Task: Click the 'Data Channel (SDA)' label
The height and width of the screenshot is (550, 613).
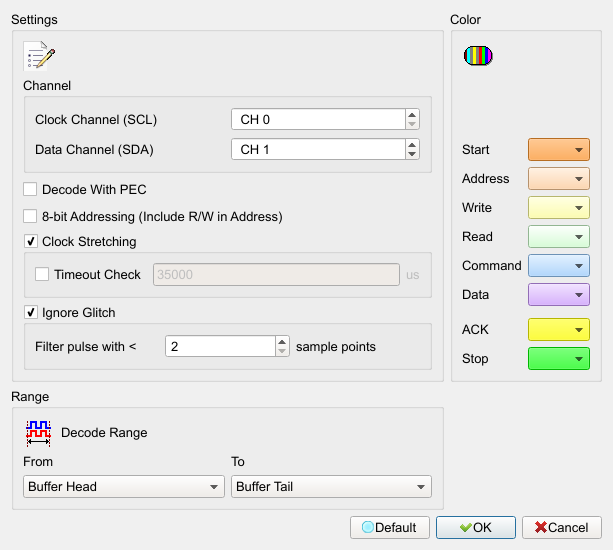Action: click(94, 150)
